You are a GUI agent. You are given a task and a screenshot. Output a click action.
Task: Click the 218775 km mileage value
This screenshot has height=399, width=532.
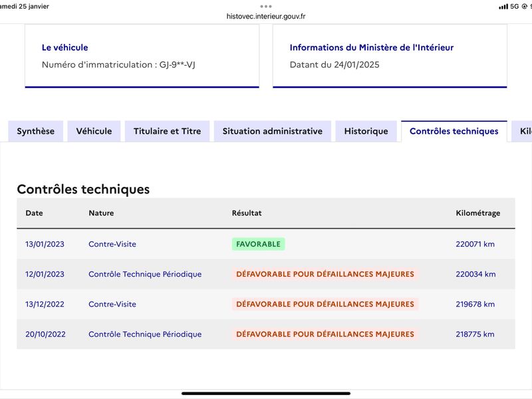pos(475,334)
